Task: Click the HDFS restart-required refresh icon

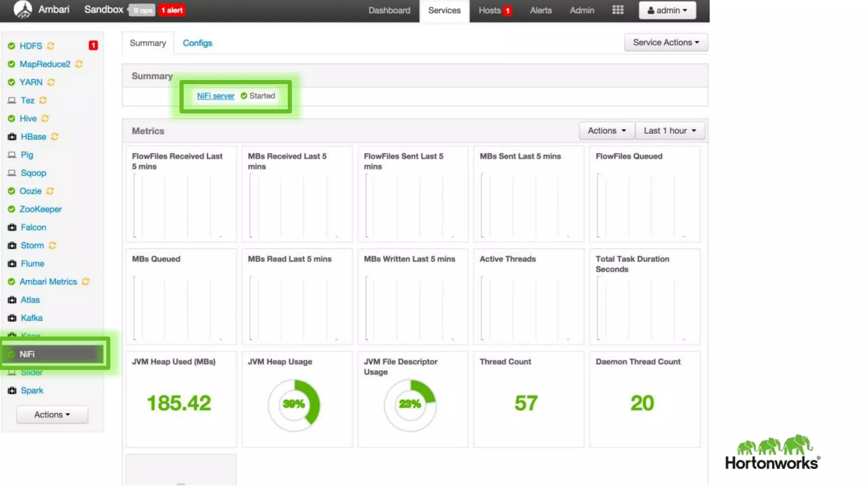Action: click(50, 46)
